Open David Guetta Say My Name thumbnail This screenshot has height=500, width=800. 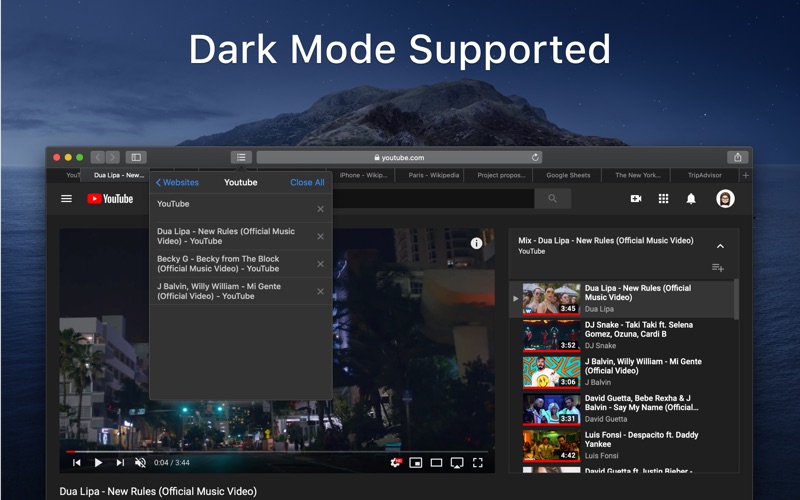point(552,409)
